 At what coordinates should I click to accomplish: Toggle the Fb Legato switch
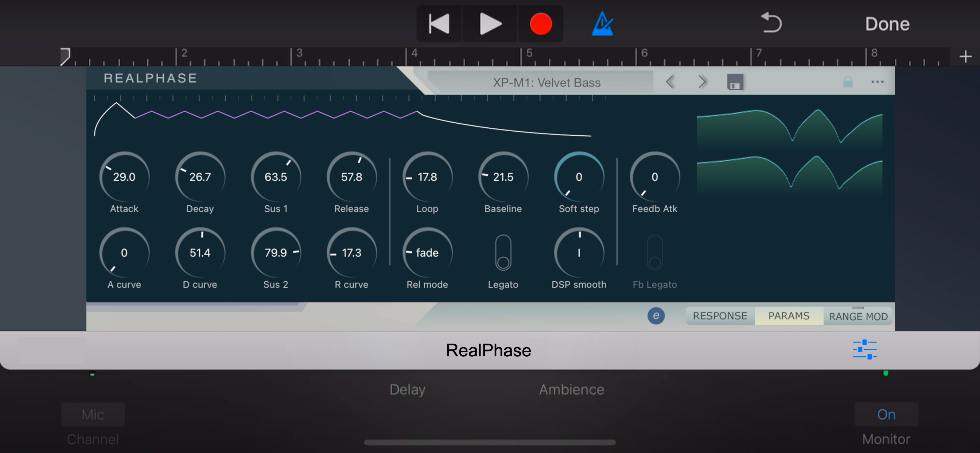[x=654, y=252]
